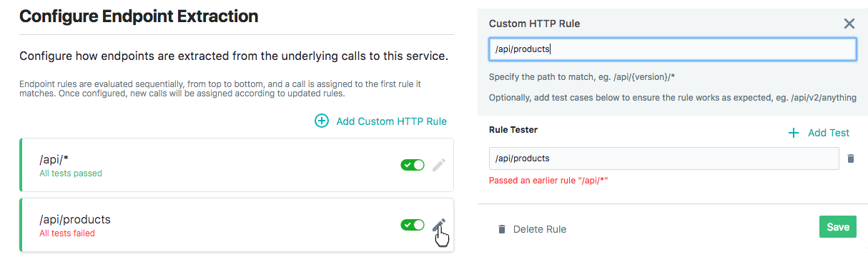This screenshot has width=868, height=257.
Task: Click the Rule Tester test case input field
Action: (664, 158)
